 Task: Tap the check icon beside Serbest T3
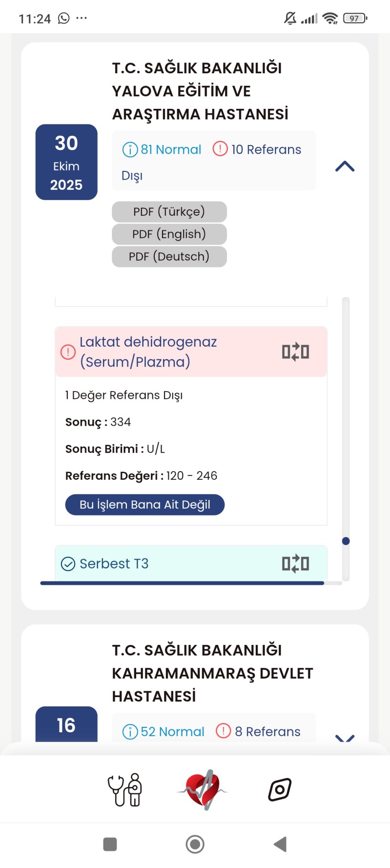tap(68, 564)
